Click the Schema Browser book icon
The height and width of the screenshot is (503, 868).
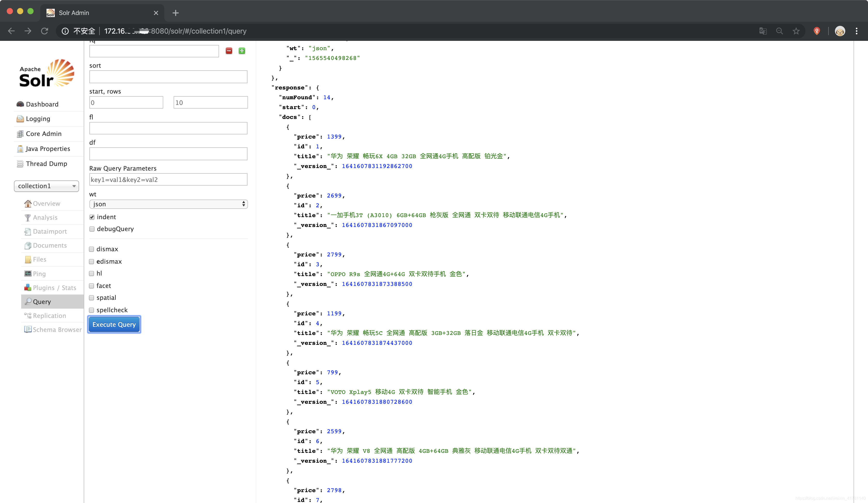click(x=28, y=329)
